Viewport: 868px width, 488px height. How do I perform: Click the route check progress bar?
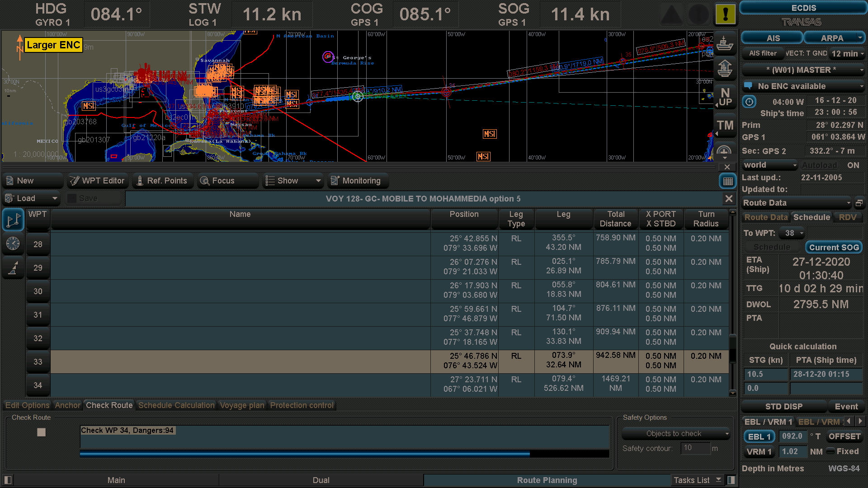(344, 454)
